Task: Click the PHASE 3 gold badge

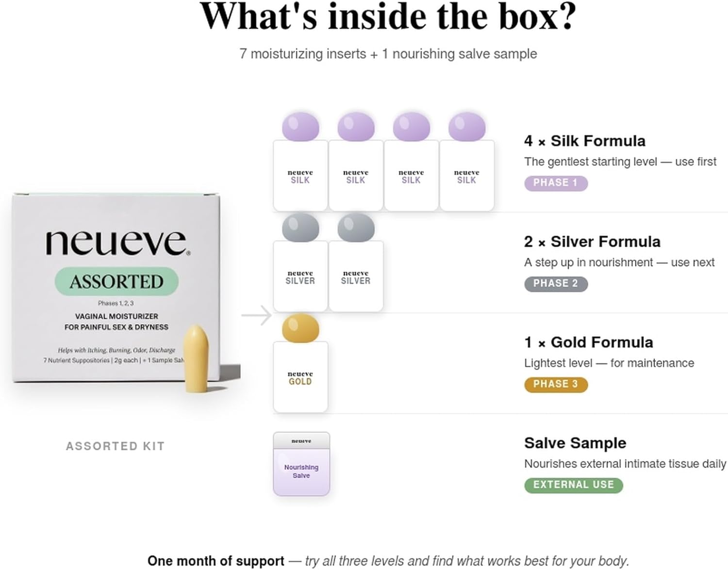Action: click(556, 384)
